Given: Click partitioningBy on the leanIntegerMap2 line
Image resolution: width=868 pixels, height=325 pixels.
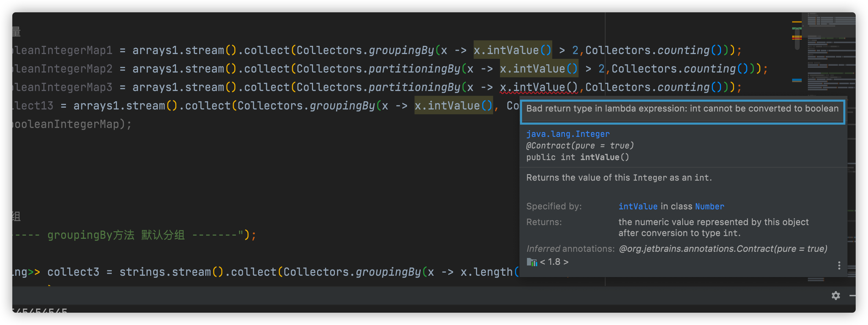Looking at the screenshot, I should coord(415,69).
